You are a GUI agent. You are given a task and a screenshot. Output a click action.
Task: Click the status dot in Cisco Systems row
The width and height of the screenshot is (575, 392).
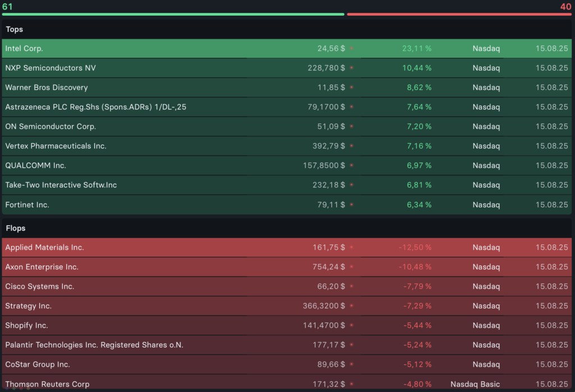click(x=352, y=286)
